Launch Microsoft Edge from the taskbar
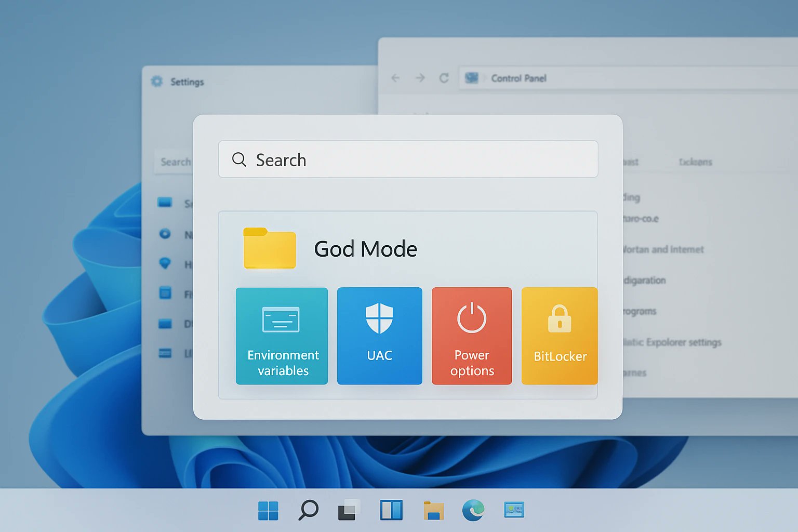The image size is (798, 532). point(473,510)
